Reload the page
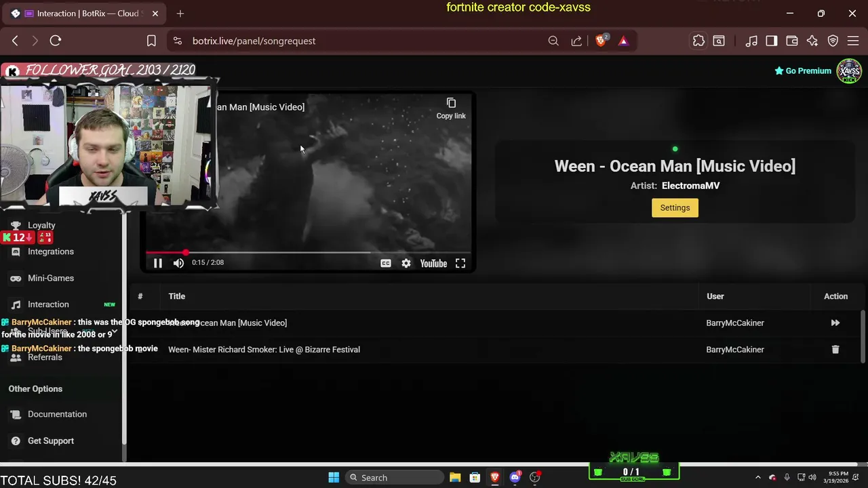 tap(56, 41)
